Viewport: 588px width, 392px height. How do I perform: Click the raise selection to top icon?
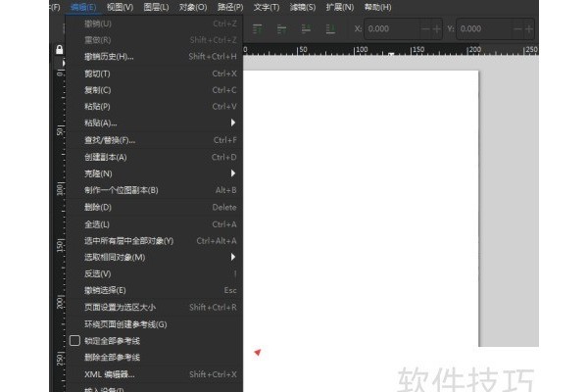tap(257, 28)
